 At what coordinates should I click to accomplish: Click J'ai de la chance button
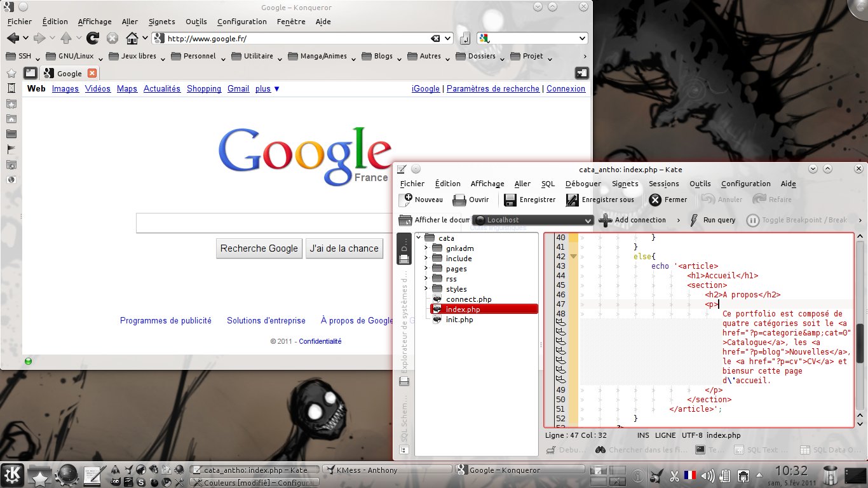tap(344, 248)
